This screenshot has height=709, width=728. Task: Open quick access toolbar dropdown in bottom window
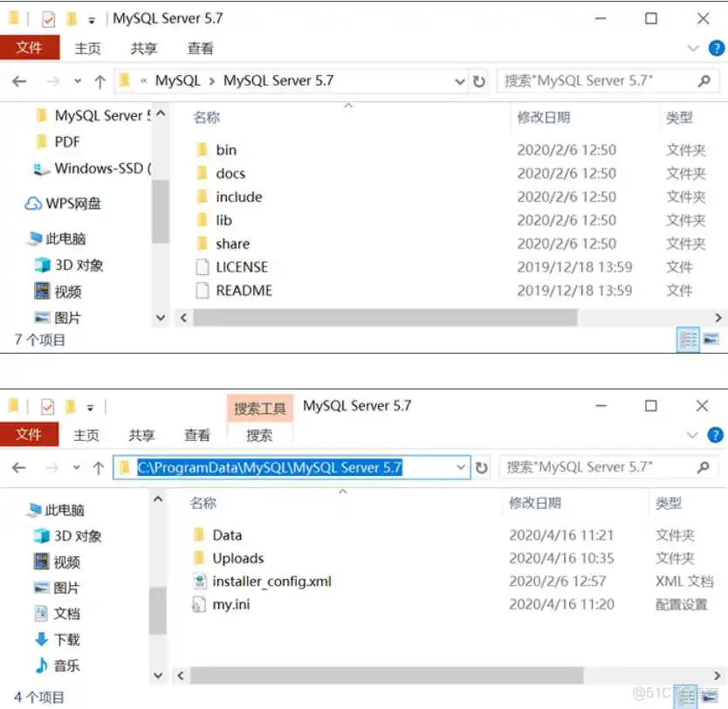coord(90,408)
